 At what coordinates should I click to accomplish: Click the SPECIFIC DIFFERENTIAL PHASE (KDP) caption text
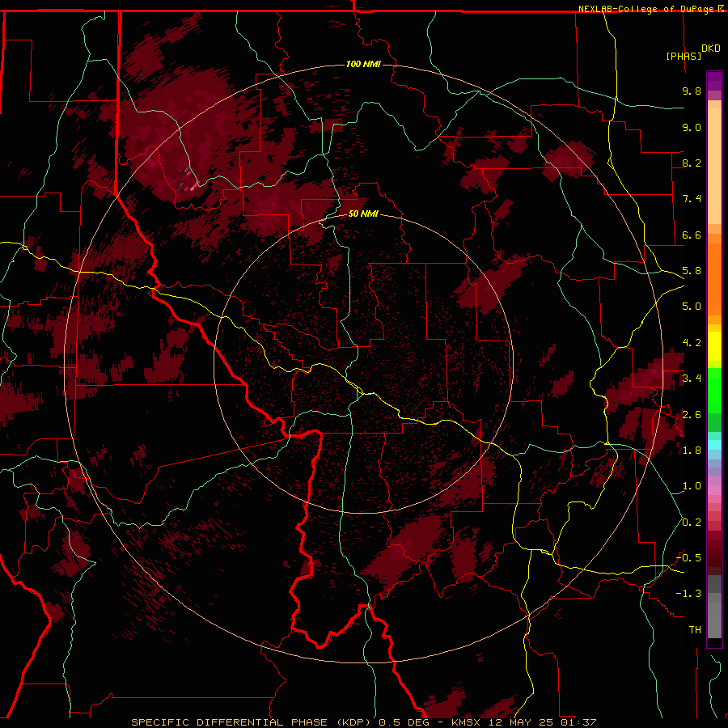(x=252, y=722)
